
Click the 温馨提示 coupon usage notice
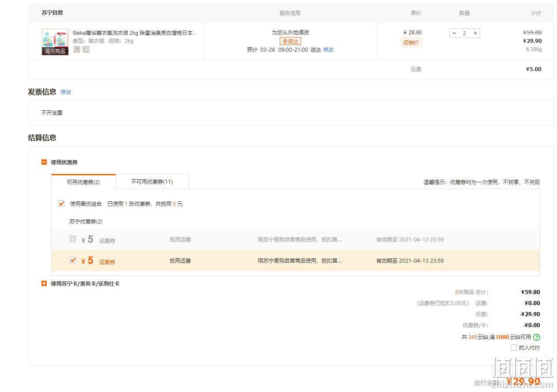482,182
